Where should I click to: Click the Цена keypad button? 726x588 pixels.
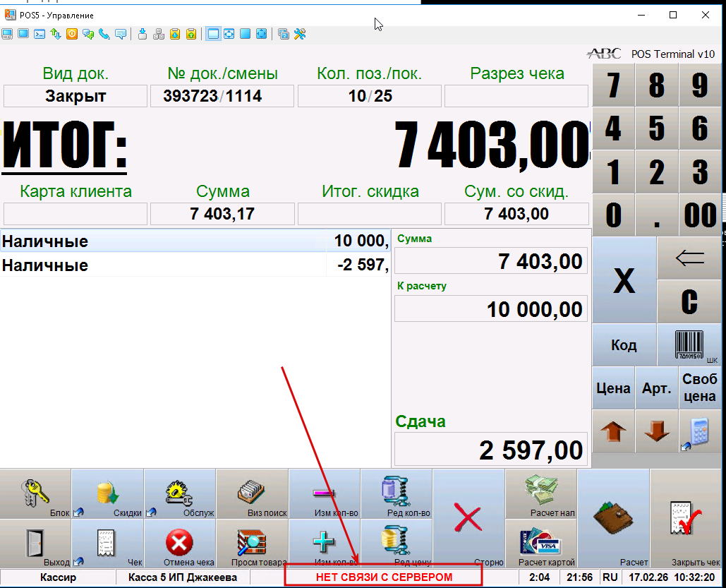614,388
